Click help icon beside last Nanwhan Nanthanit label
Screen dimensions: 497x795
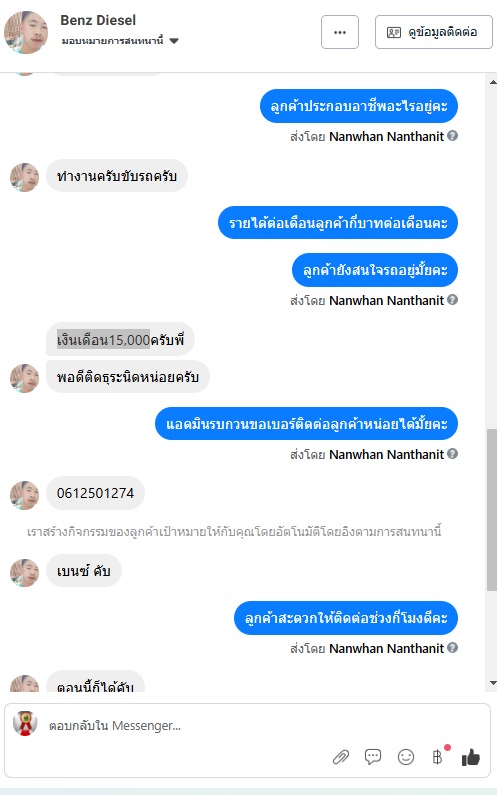click(453, 647)
